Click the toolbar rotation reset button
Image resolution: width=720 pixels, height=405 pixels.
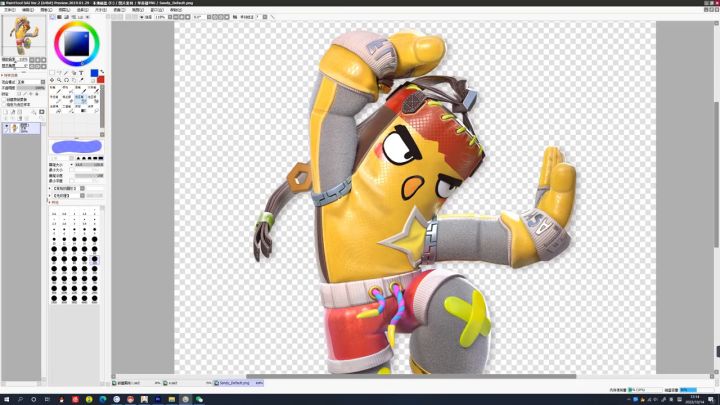click(227, 17)
